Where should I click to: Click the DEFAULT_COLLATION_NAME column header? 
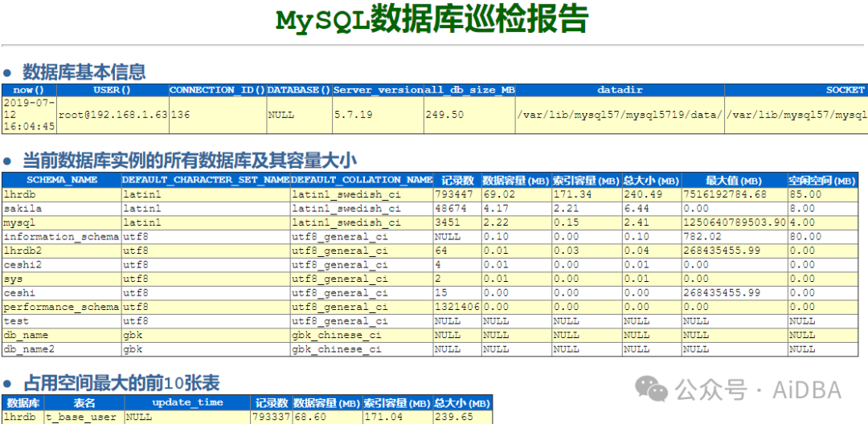click(x=362, y=180)
